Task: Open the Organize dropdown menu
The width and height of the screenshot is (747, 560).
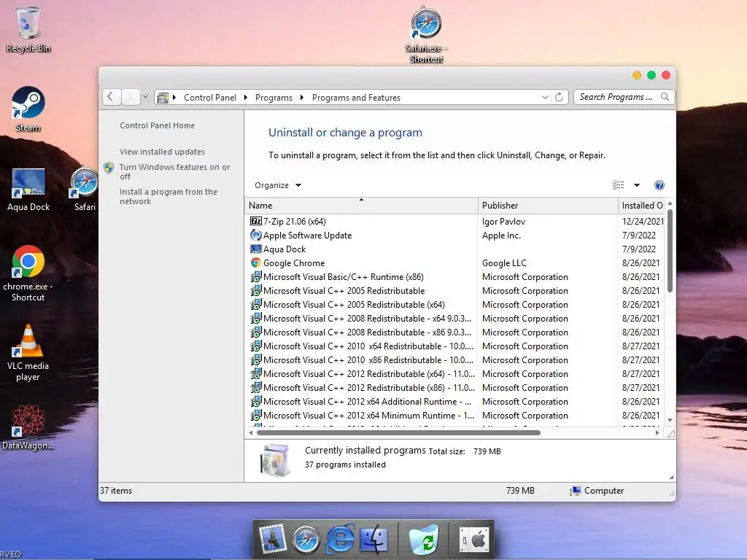Action: point(278,185)
